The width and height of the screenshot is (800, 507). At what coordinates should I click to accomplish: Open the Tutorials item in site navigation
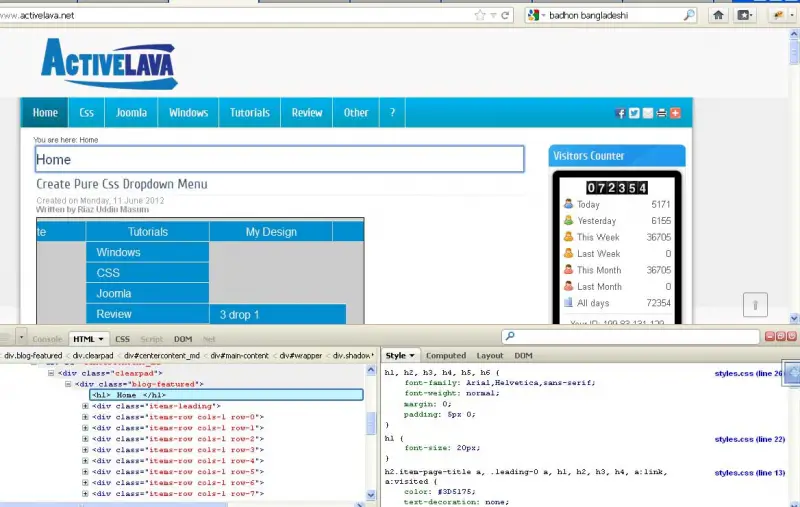249,113
